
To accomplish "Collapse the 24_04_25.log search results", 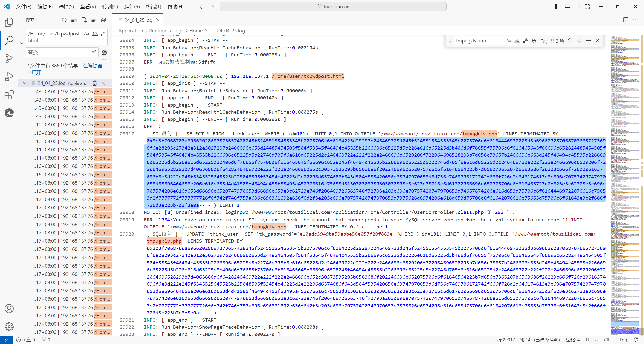I will [x=25, y=83].
